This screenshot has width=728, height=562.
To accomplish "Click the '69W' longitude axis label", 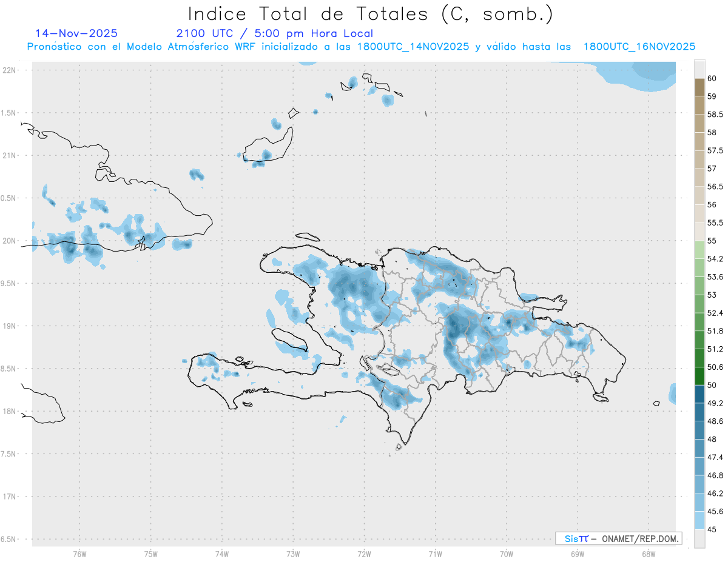I will 578,554.
